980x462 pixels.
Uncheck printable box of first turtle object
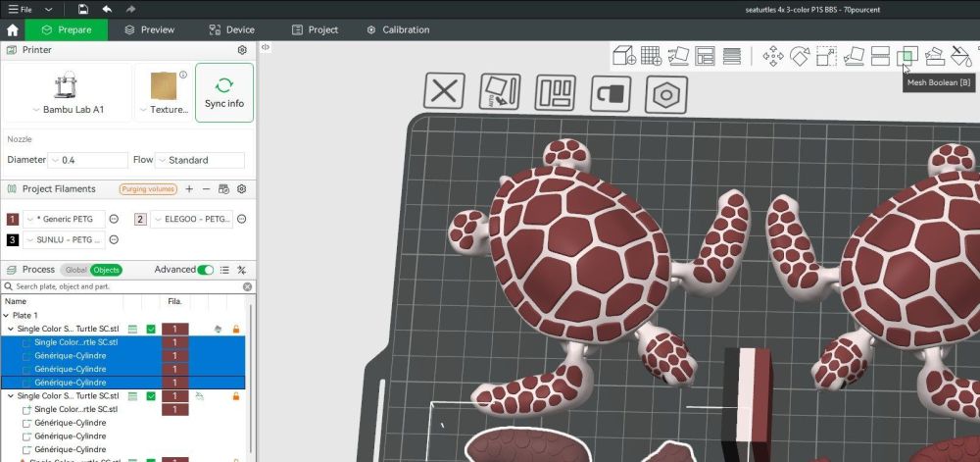[151, 329]
